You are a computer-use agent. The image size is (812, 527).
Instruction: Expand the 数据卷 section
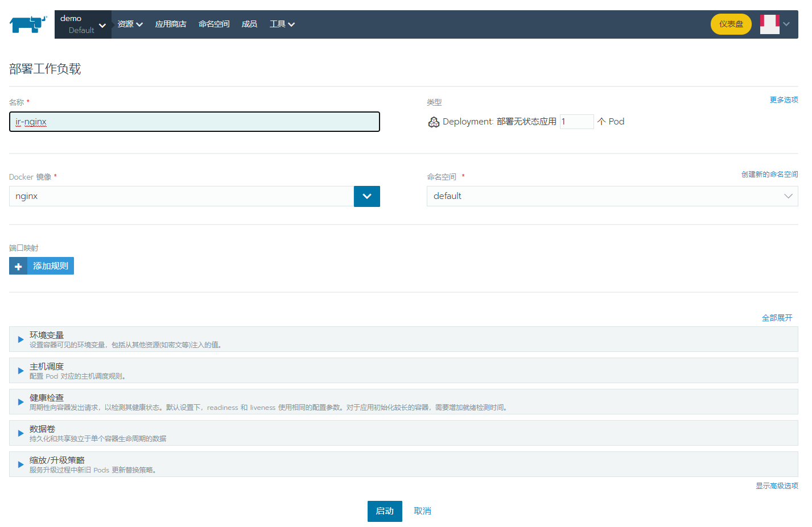point(403,433)
